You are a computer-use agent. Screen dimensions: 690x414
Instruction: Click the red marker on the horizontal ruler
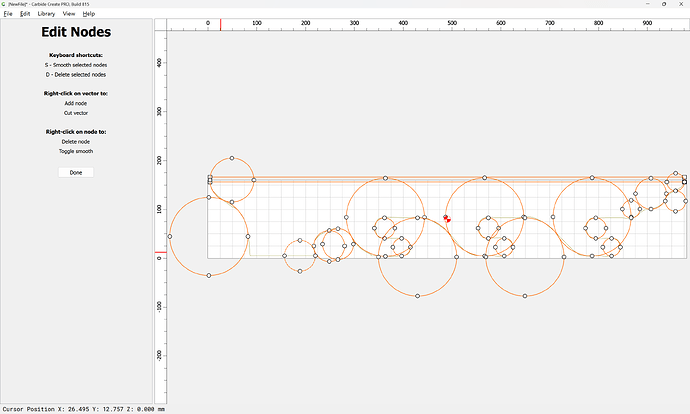(221, 23)
